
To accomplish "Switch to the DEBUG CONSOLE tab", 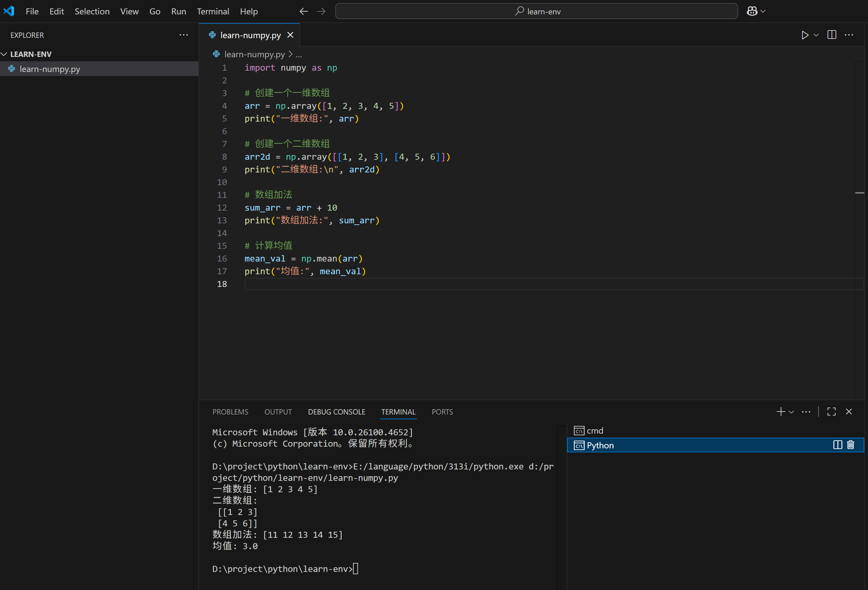I will point(337,412).
